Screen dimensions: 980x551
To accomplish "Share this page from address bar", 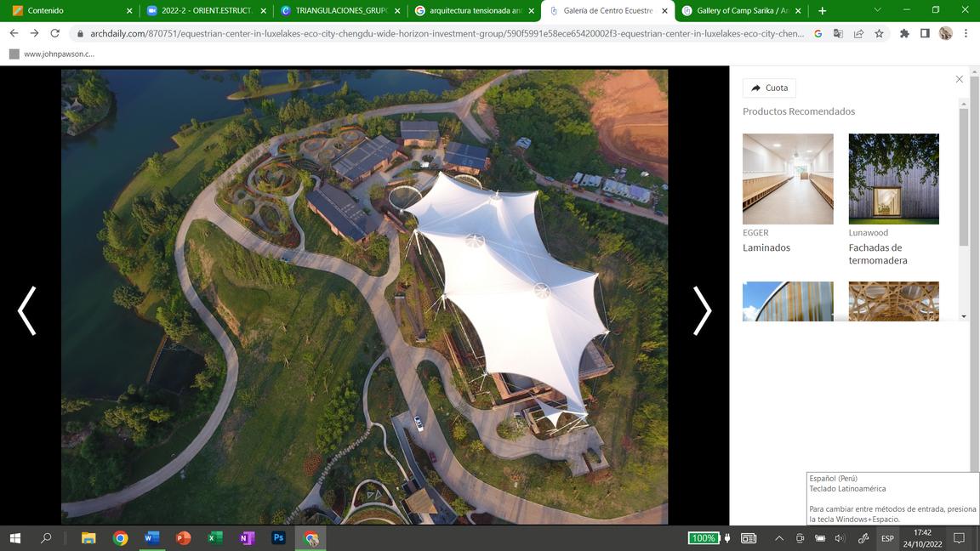I will point(858,34).
